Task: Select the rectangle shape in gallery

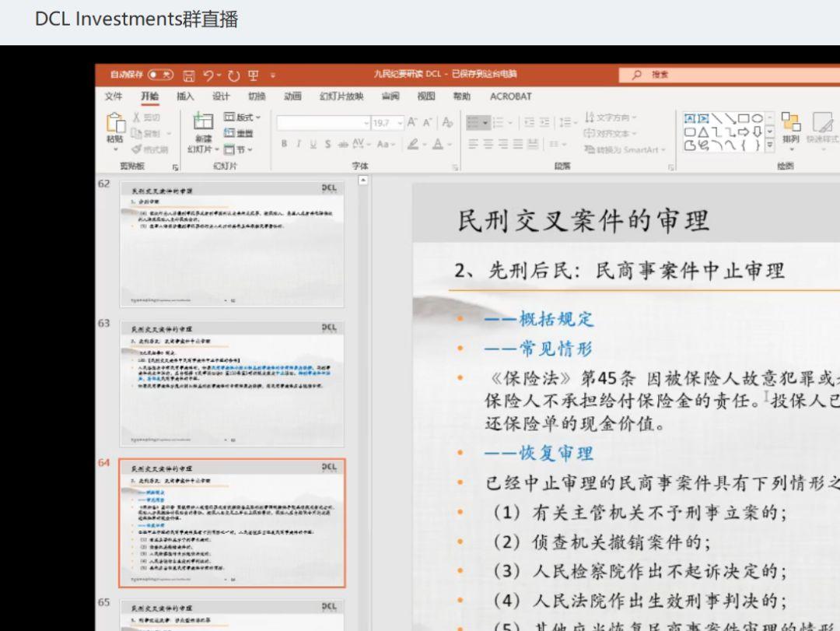Action: tap(744, 118)
